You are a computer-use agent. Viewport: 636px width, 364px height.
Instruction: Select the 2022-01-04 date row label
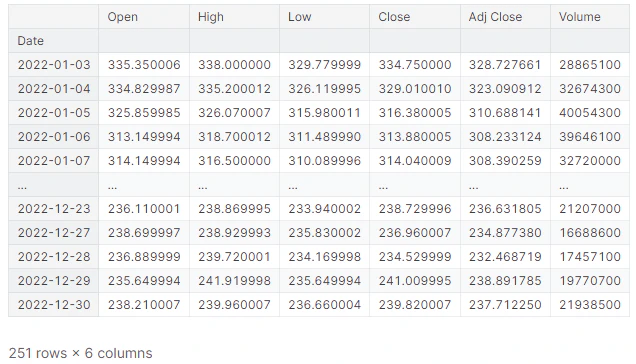(x=54, y=89)
